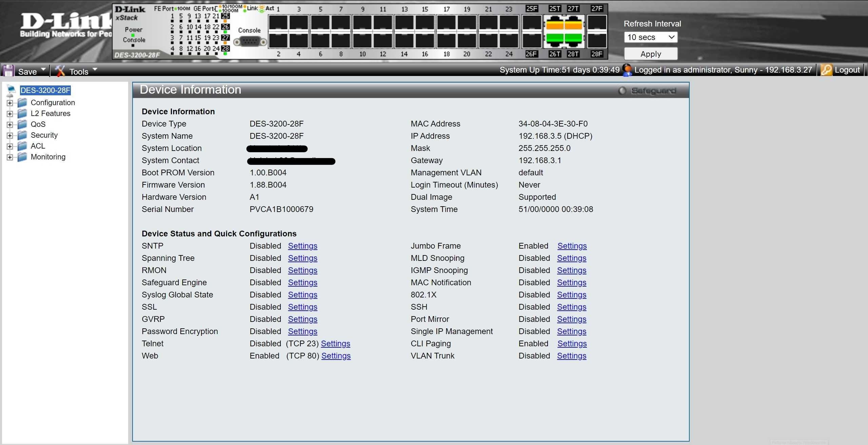The height and width of the screenshot is (445, 868).
Task: Click the green 26T port on panel
Action: click(x=554, y=40)
